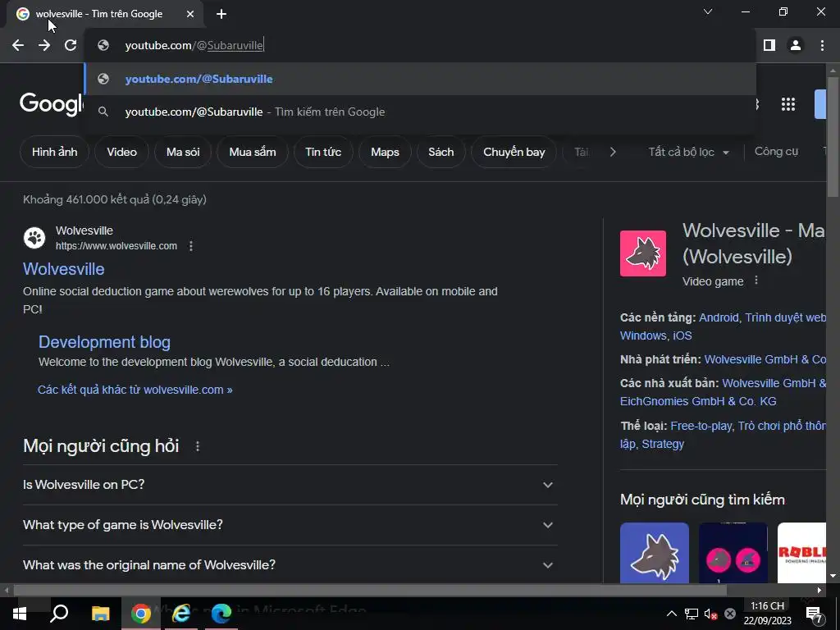This screenshot has height=630, width=840.
Task: Expand What was the original name question
Action: pos(290,565)
